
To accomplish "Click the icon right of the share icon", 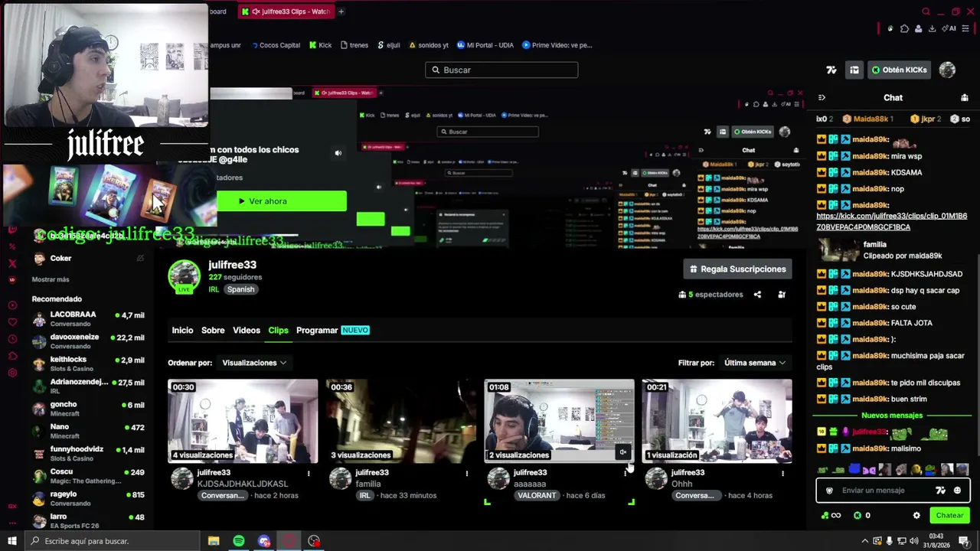I will (x=782, y=295).
